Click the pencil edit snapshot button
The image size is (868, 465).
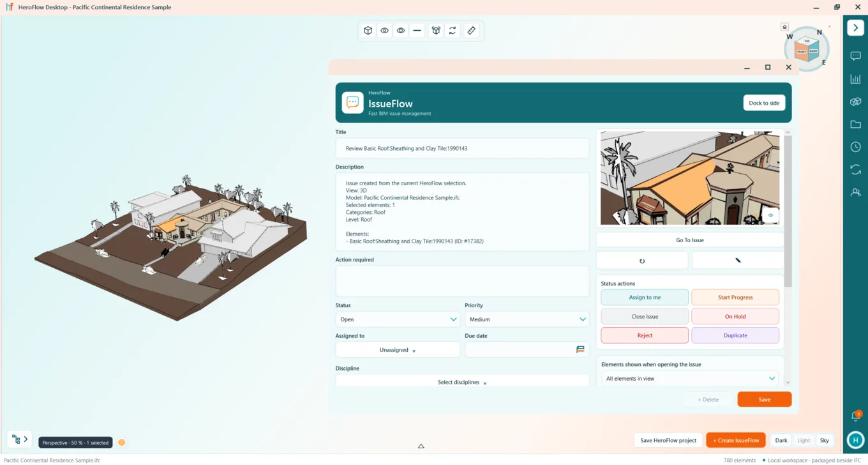point(738,261)
